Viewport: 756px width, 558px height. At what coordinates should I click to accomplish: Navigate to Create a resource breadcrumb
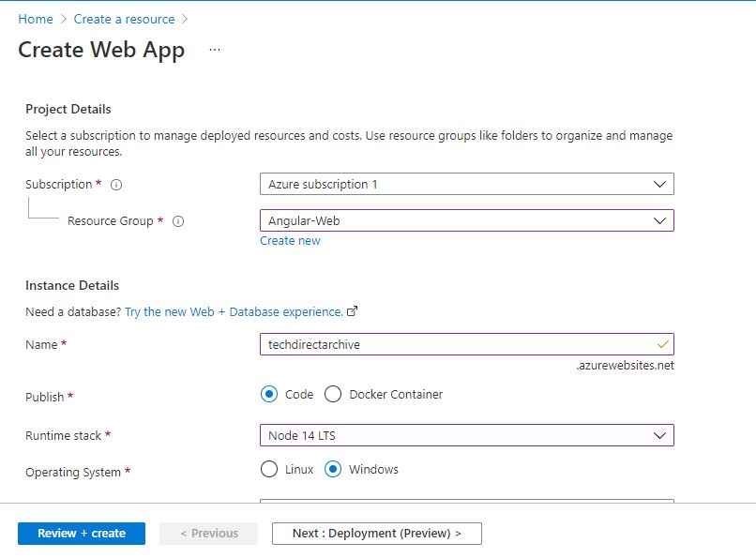click(x=124, y=19)
